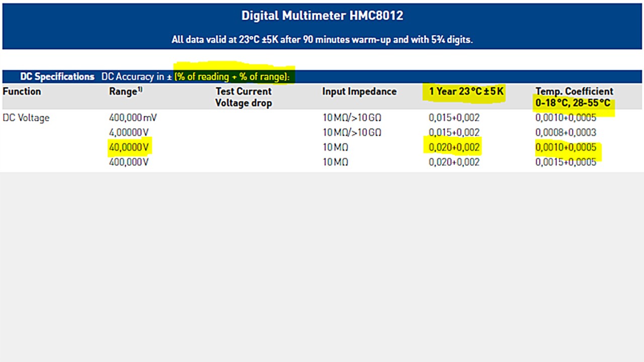
Task: Click the 10 MΩ impedance in 400,000 V row
Action: (x=336, y=162)
